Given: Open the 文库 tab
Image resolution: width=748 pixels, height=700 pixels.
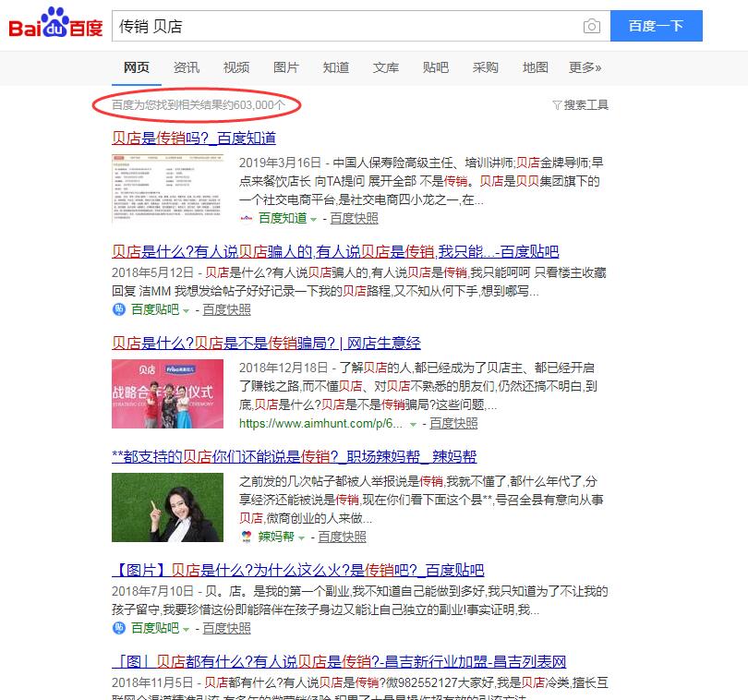Looking at the screenshot, I should (x=386, y=67).
